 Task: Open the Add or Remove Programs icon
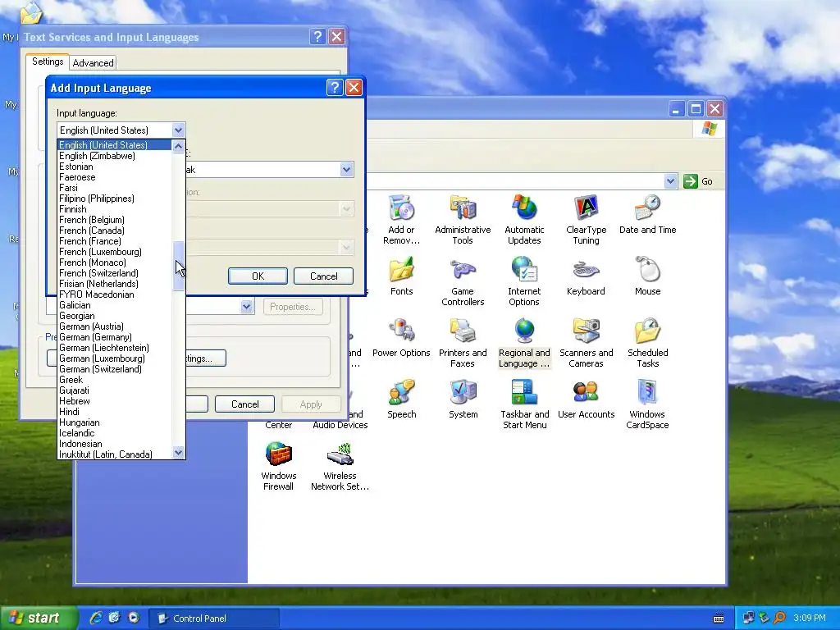click(401, 220)
